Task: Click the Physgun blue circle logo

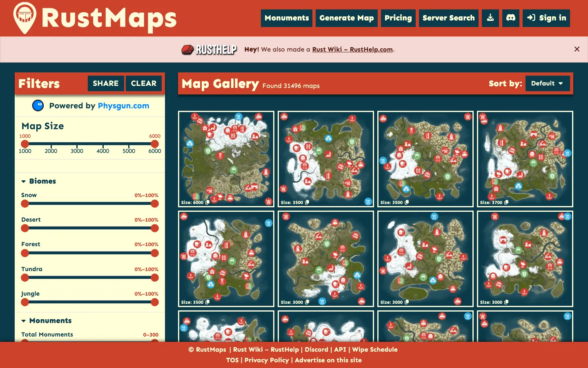Action: click(x=38, y=105)
